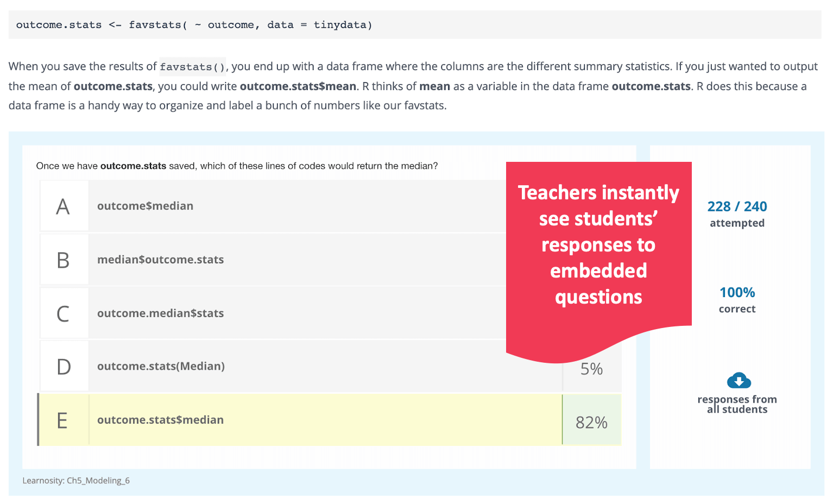Click the inline favstats() code text
Image resolution: width=833 pixels, height=504 pixels.
192,67
